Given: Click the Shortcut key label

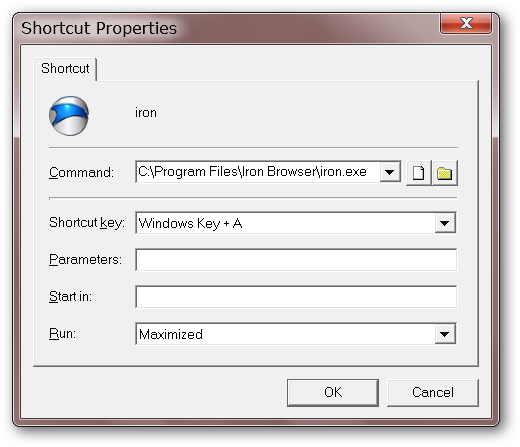Looking at the screenshot, I should pos(87,222).
